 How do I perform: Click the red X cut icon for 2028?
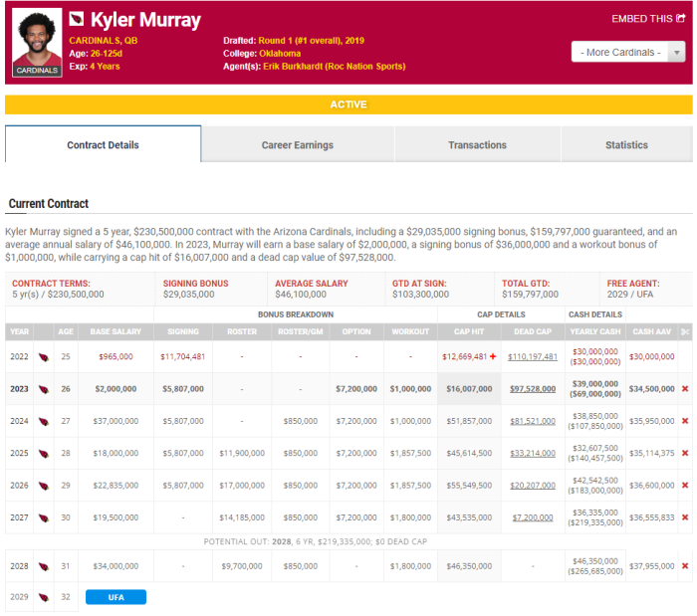tap(685, 566)
